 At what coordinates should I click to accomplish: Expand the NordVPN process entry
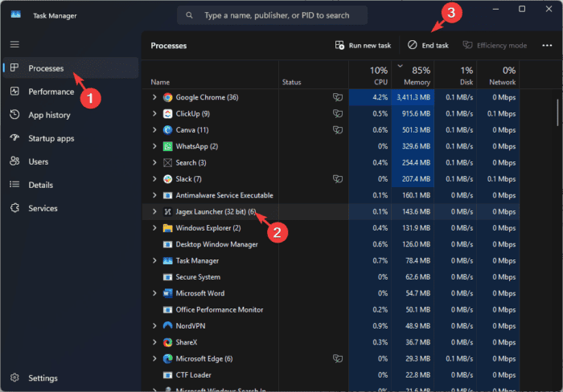coord(154,325)
